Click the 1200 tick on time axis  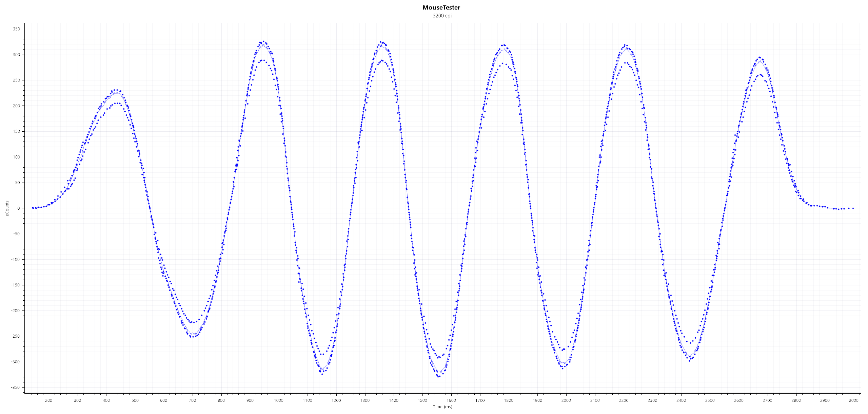click(x=336, y=400)
